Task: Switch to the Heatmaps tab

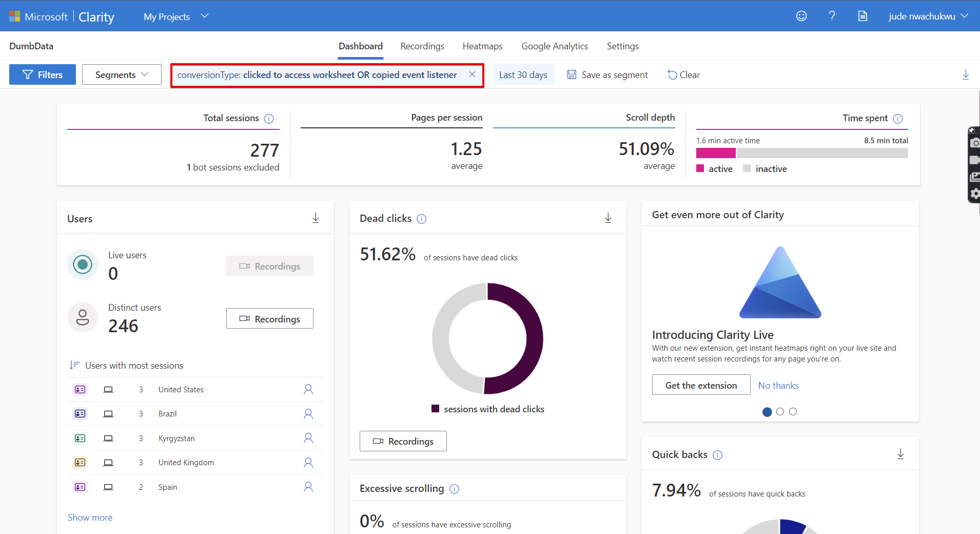Action: click(x=482, y=46)
